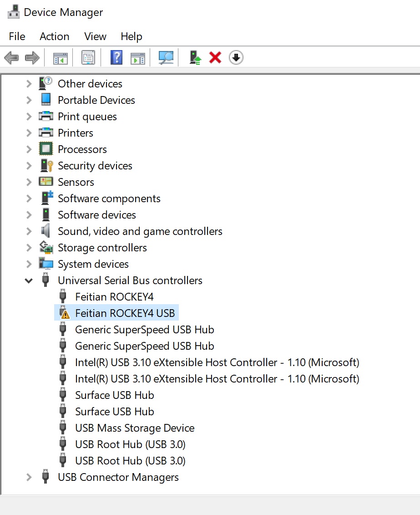Expand the Other devices node

pos(29,84)
